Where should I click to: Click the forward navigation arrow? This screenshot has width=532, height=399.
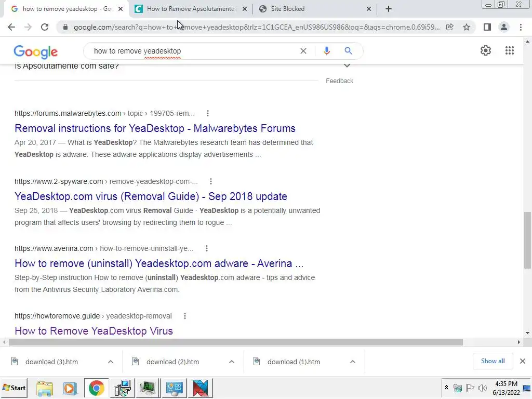click(x=28, y=27)
